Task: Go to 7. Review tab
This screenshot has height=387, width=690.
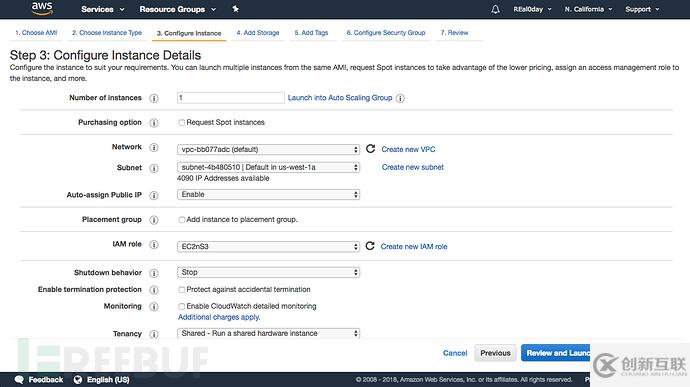Action: 455,33
